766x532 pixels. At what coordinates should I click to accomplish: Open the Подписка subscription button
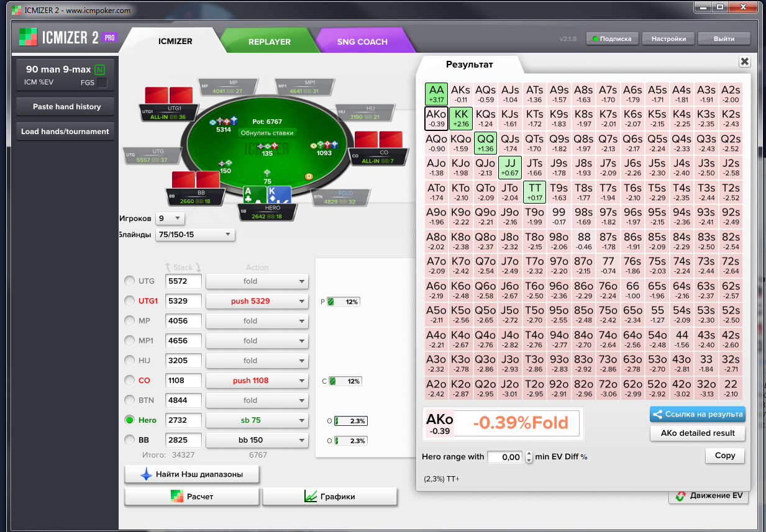pyautogui.click(x=611, y=38)
